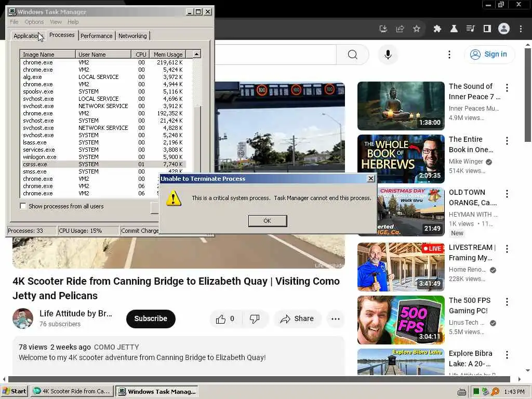Toggle Show processes from all users

(23, 206)
